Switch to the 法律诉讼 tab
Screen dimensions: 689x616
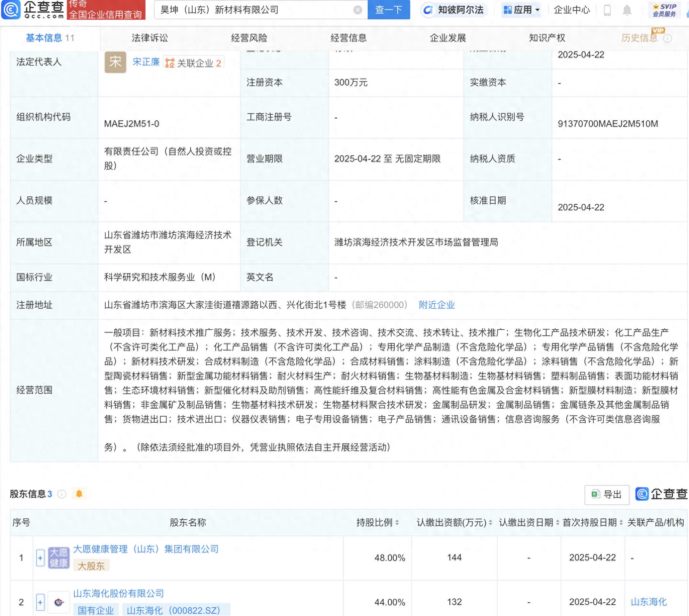(150, 38)
